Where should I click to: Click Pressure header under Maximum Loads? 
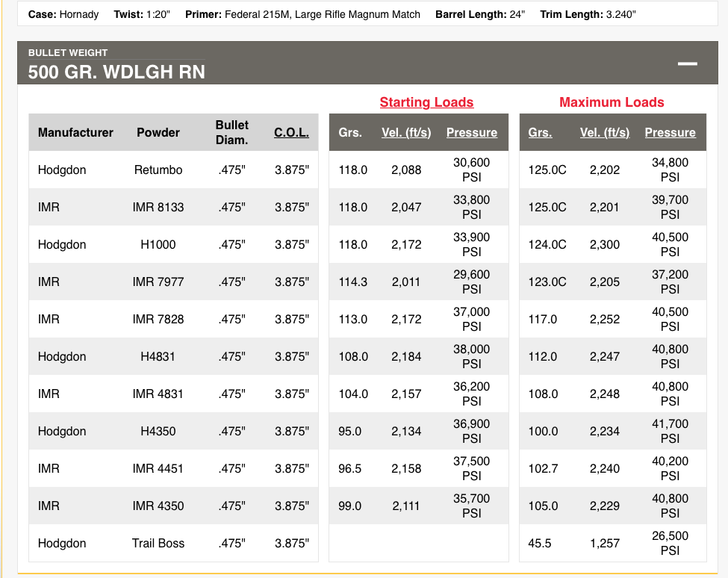point(670,132)
